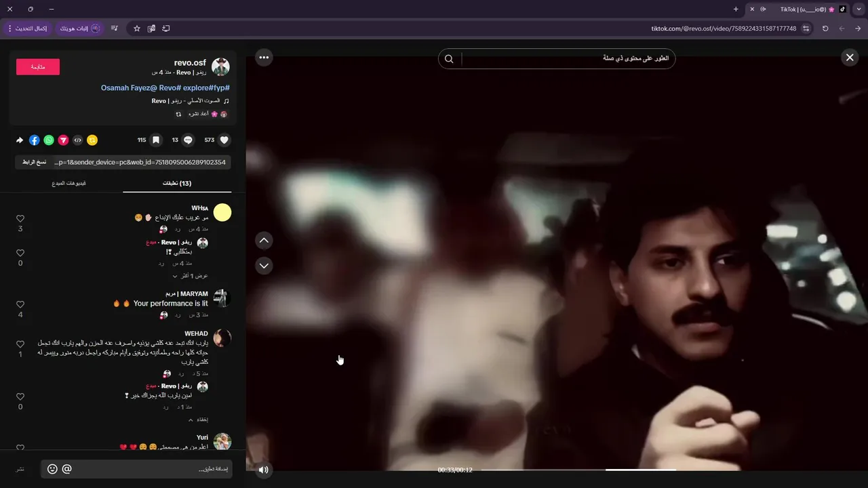
Task: Follow revo.osf with the pink button
Action: coord(38,66)
